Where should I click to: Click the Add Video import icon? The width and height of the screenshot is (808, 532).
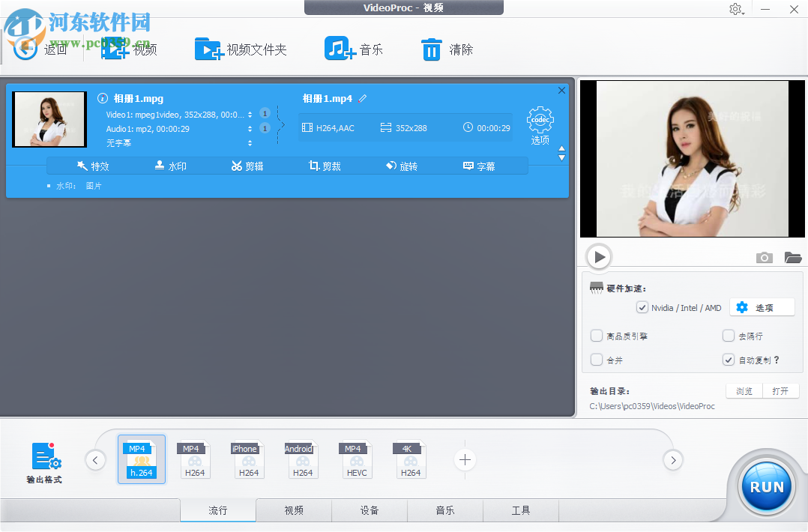(114, 48)
